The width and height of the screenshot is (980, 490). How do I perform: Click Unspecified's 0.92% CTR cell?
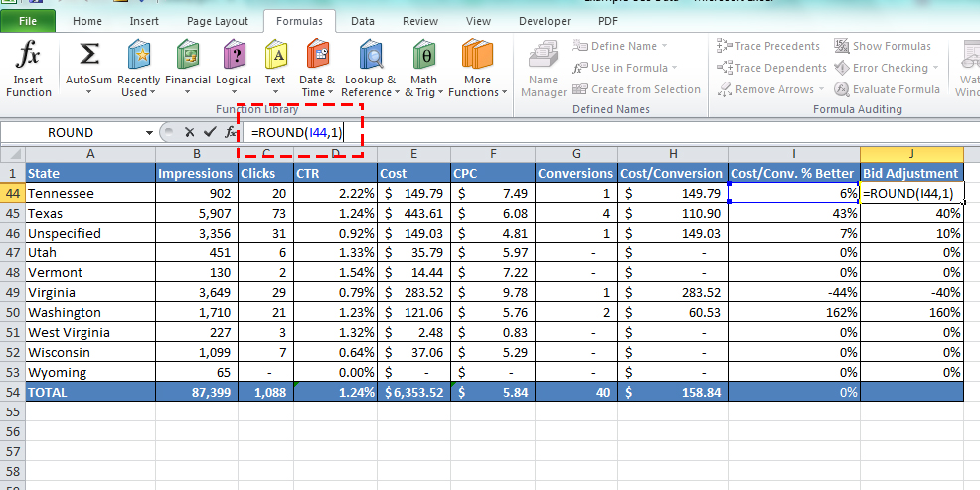click(335, 234)
